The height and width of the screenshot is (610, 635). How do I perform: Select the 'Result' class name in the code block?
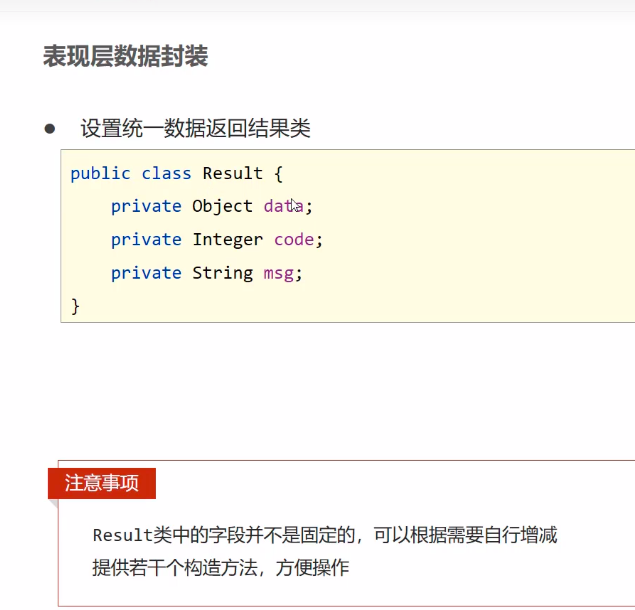232,173
